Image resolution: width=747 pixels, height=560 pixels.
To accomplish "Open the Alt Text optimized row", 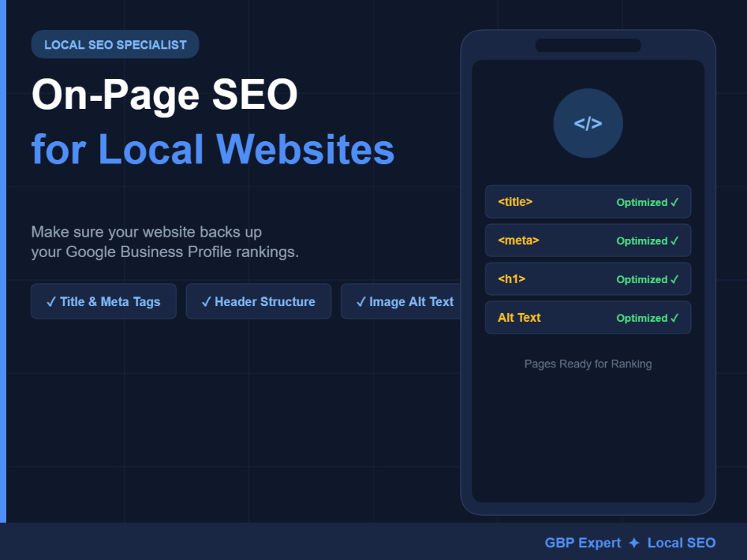I will click(x=588, y=317).
